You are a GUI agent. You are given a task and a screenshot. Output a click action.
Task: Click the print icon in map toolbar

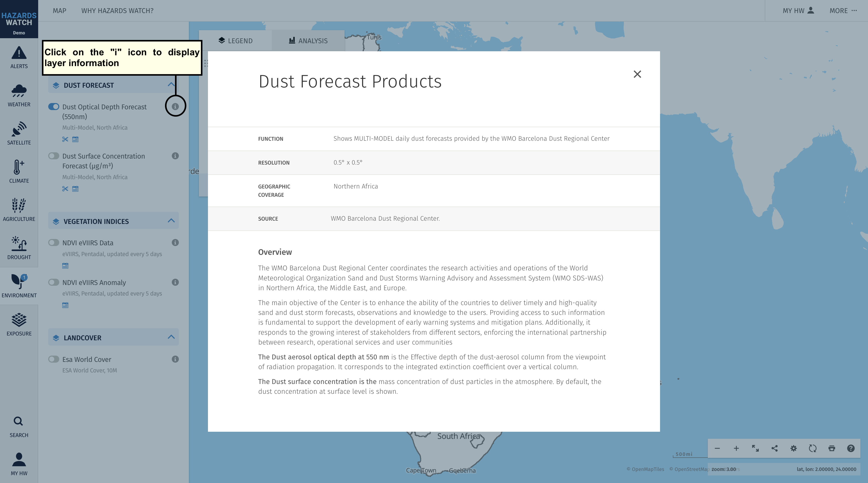click(832, 448)
